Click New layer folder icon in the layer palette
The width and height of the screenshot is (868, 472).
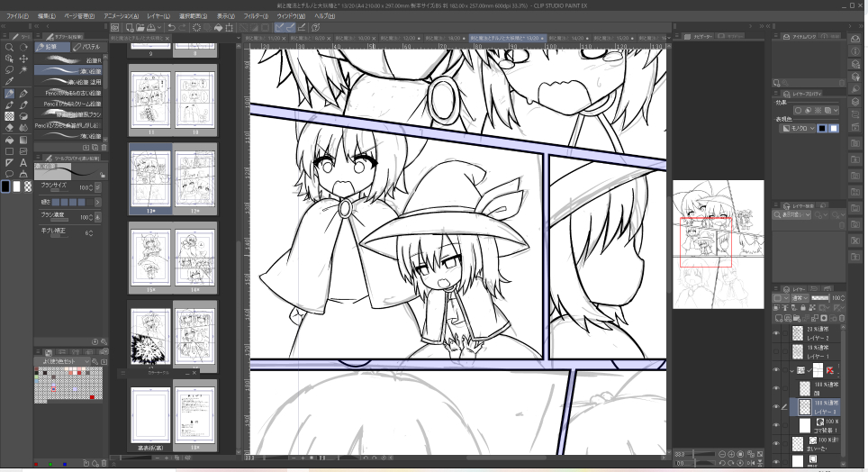point(797,318)
